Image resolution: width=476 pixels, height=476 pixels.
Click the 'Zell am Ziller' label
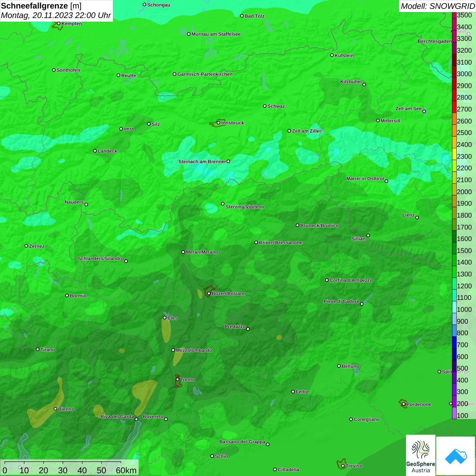[x=307, y=131]
